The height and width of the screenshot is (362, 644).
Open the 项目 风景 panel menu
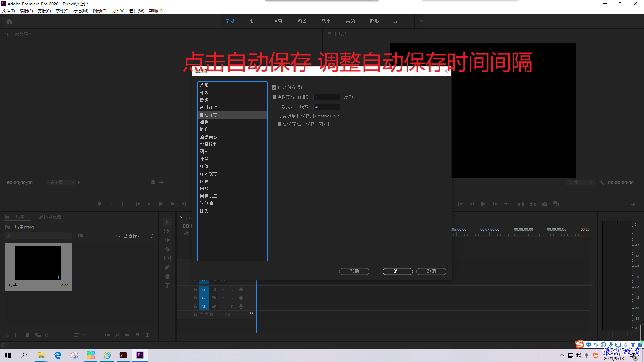[x=30, y=217]
